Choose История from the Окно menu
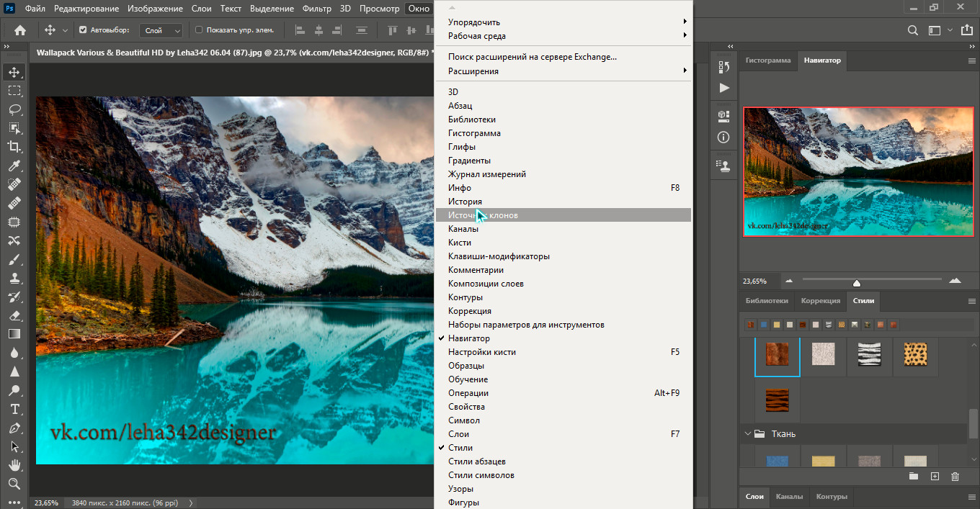This screenshot has width=980, height=509. (x=465, y=202)
